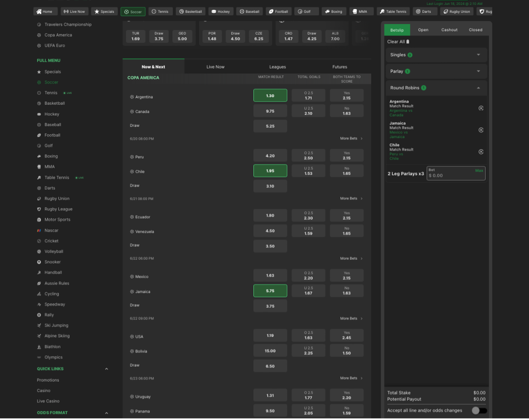
Task: Select the Tennis top navigation button
Action: [x=161, y=11]
